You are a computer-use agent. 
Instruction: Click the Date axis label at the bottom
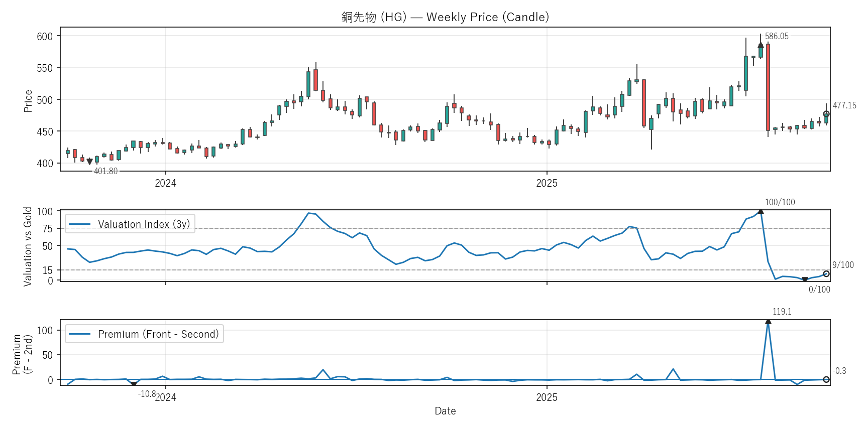point(445,411)
